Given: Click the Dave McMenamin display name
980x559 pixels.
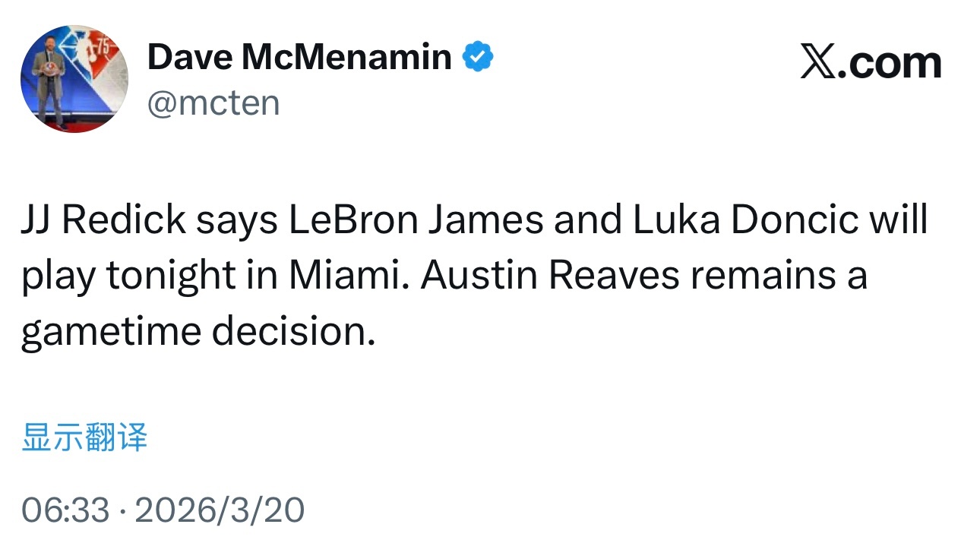Looking at the screenshot, I should point(299,58).
